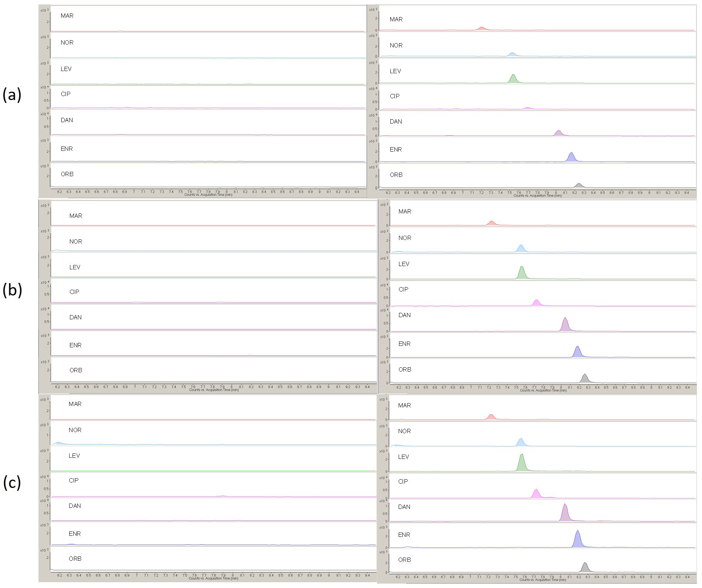Click the purple DAN peak in panel (c)
Image resolution: width=702 pixels, height=588 pixels.
click(565, 514)
